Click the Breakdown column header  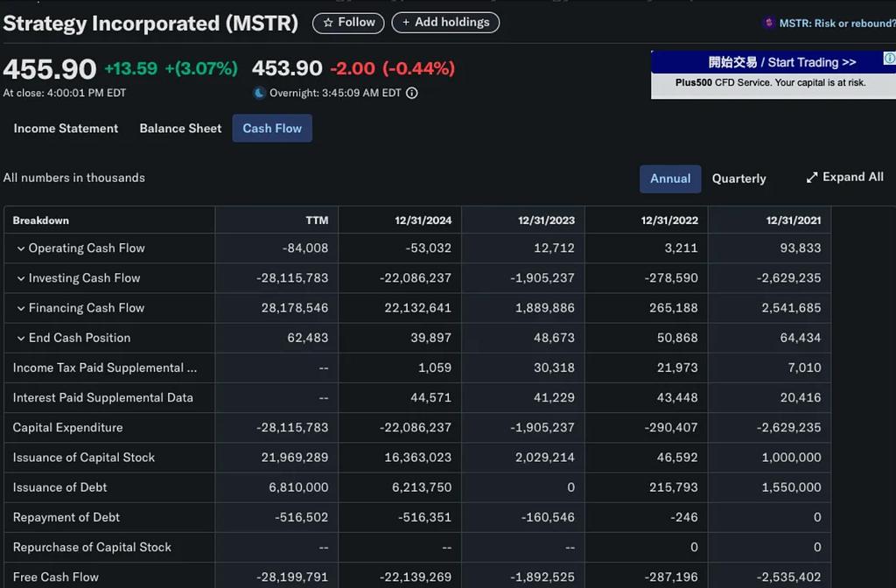coord(40,220)
